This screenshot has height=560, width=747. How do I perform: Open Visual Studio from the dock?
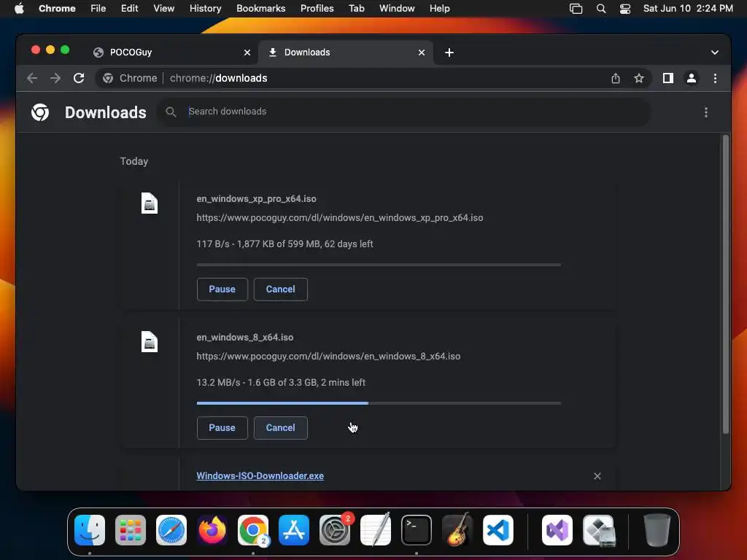(x=557, y=529)
